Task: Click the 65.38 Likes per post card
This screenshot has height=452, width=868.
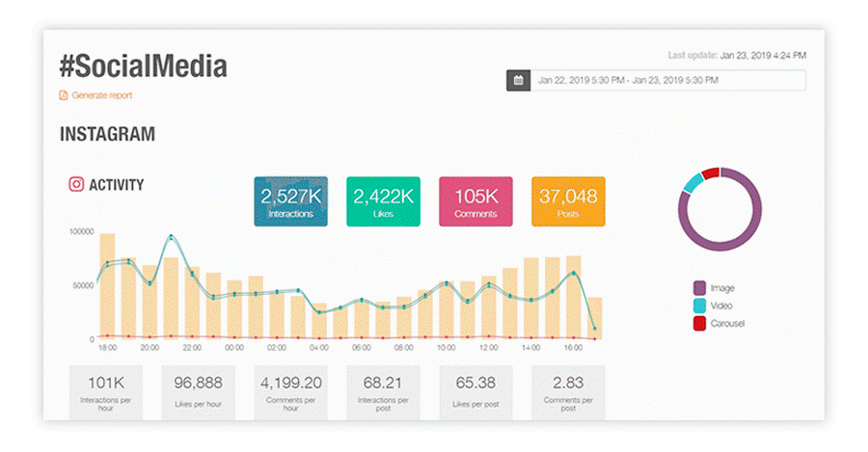Action: click(x=475, y=391)
